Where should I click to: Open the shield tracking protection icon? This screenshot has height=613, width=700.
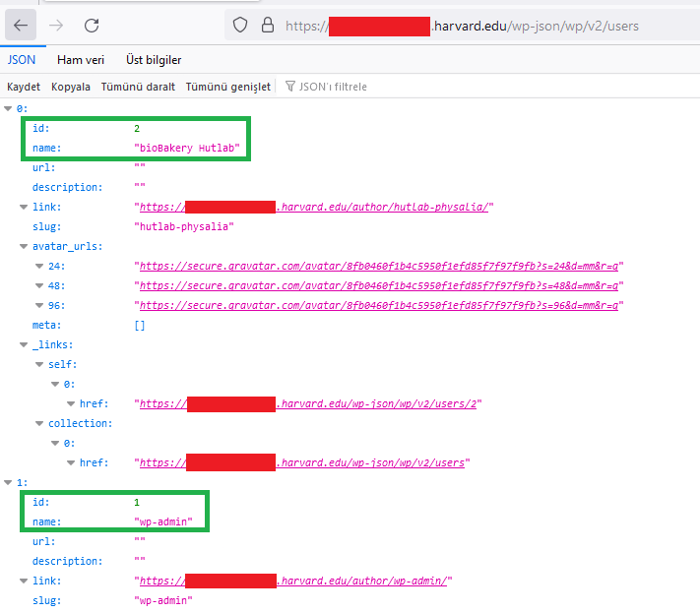240,26
